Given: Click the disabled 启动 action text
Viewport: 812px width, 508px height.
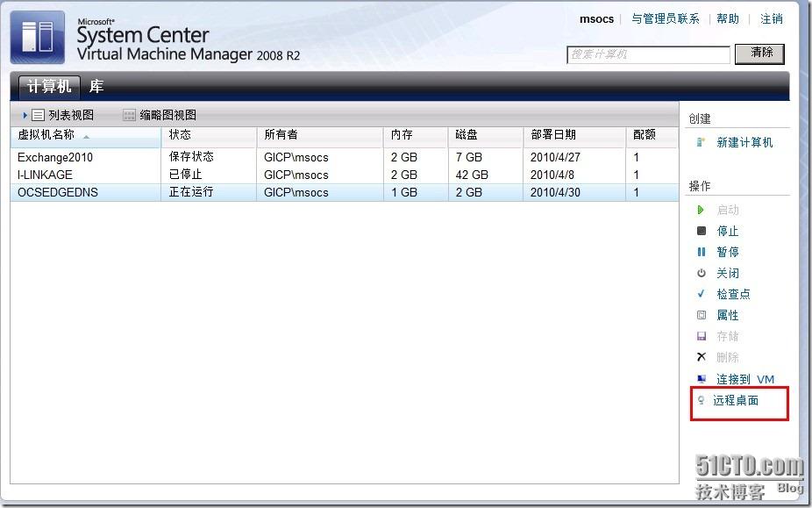Looking at the screenshot, I should [728, 210].
